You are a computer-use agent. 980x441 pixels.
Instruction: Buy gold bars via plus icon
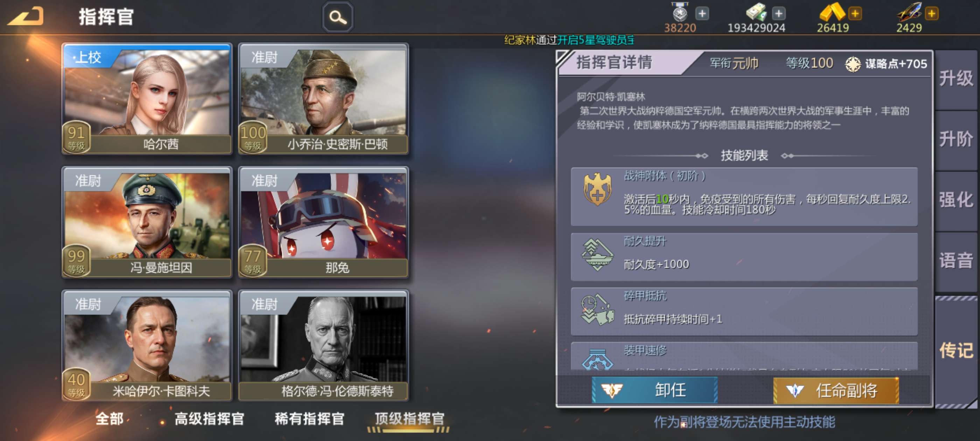[x=855, y=14]
